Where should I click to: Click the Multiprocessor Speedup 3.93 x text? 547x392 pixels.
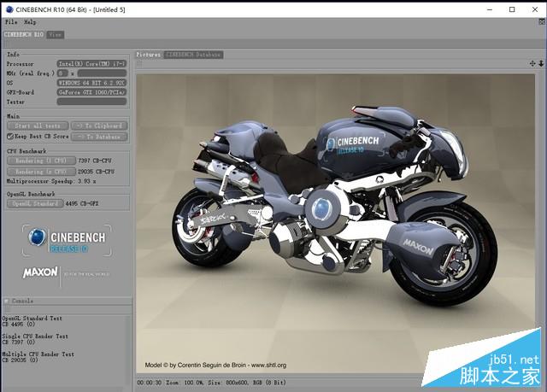pyautogui.click(x=51, y=181)
